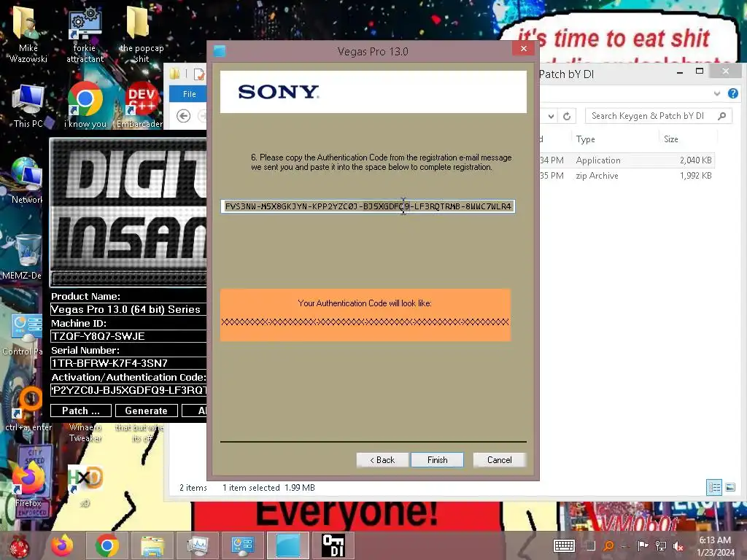Maximize the Explorer window

[x=700, y=71]
